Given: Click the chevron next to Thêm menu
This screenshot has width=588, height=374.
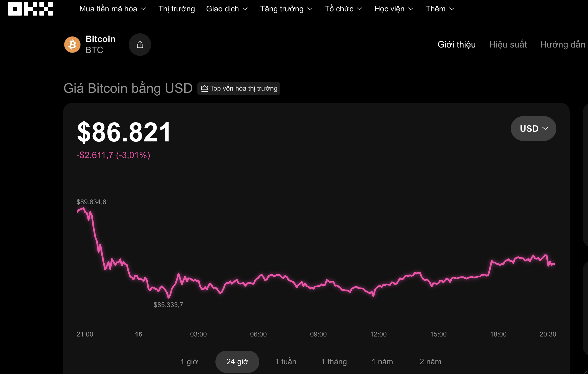Looking at the screenshot, I should (452, 9).
